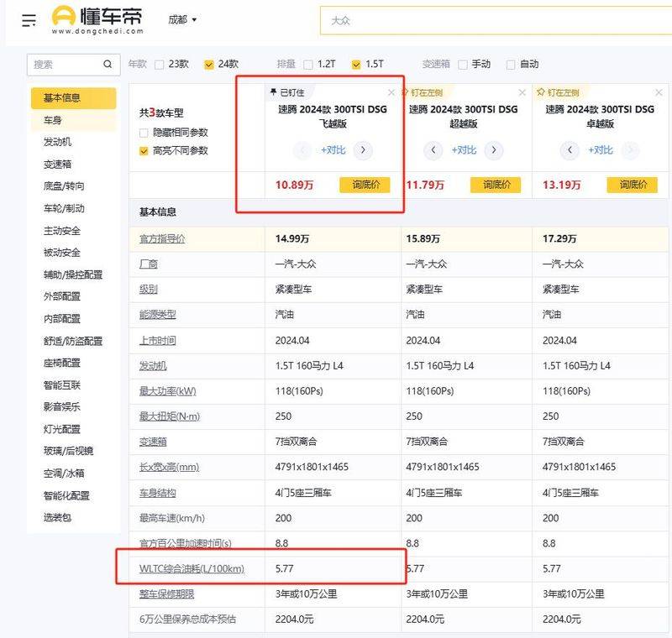Open 最大功率(kW) parameter link

click(x=167, y=391)
